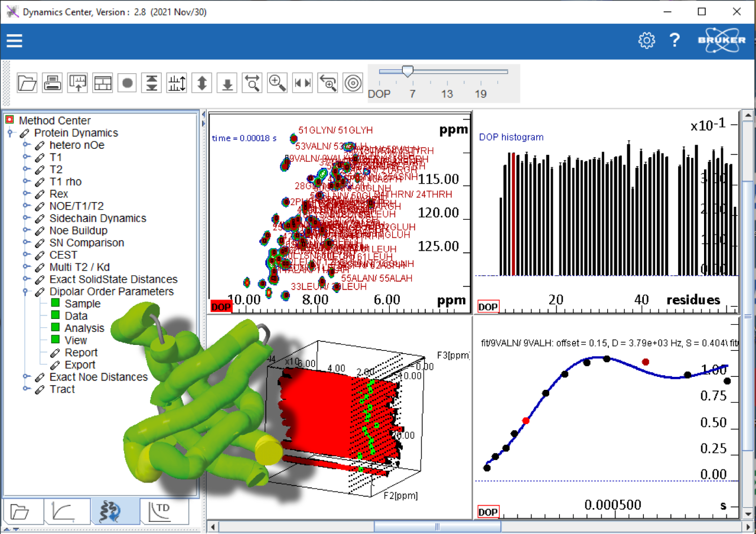
Task: Expand the T1 tree node
Action: click(26, 157)
